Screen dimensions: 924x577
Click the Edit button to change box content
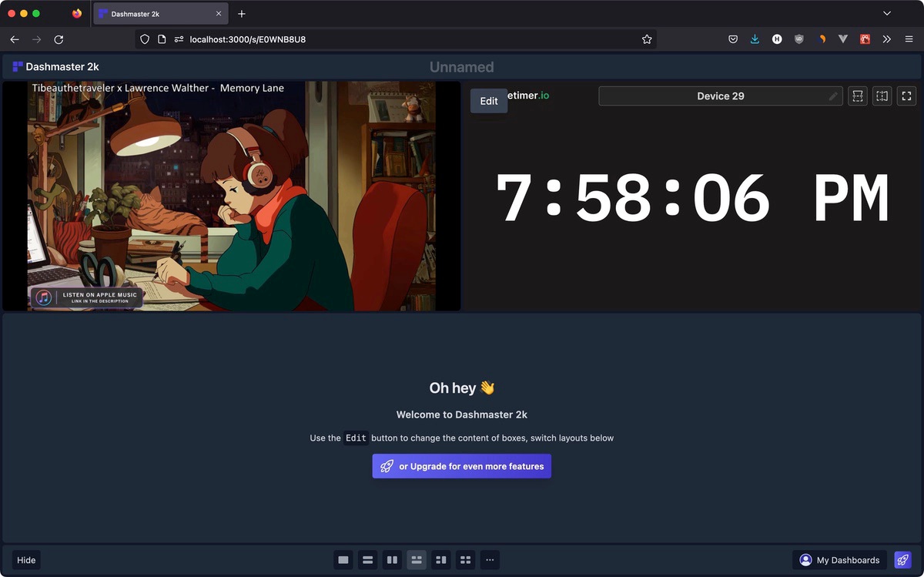coord(488,101)
